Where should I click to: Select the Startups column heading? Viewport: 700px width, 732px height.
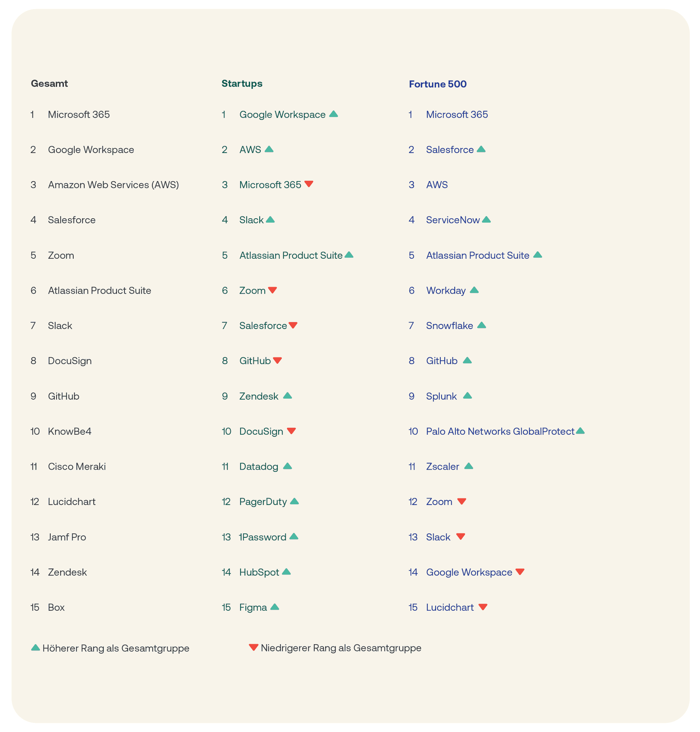click(242, 83)
